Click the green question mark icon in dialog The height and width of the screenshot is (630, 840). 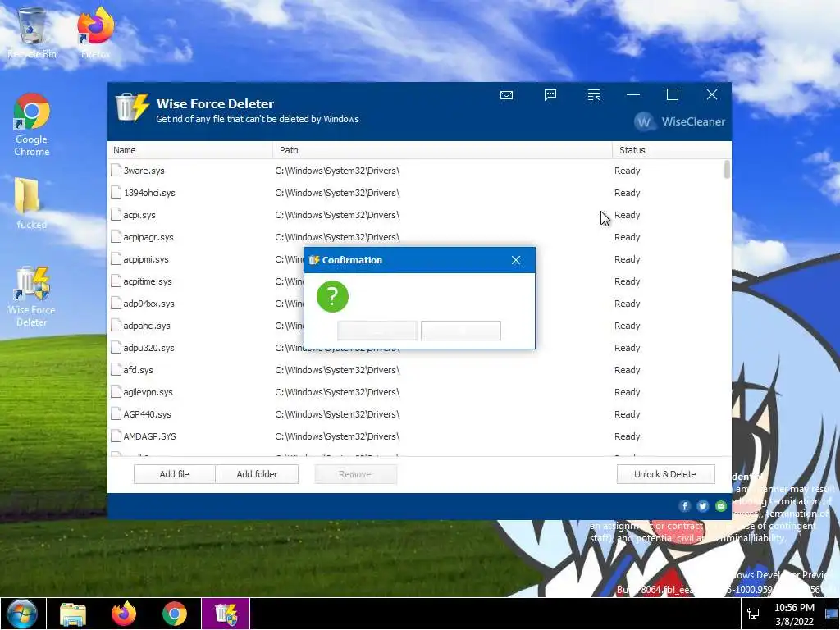(332, 296)
